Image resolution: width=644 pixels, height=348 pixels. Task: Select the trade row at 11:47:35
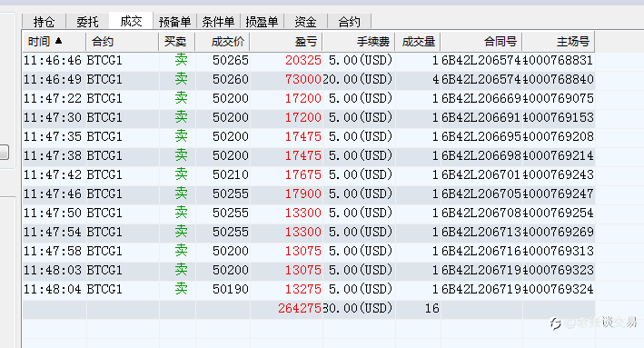click(309, 136)
